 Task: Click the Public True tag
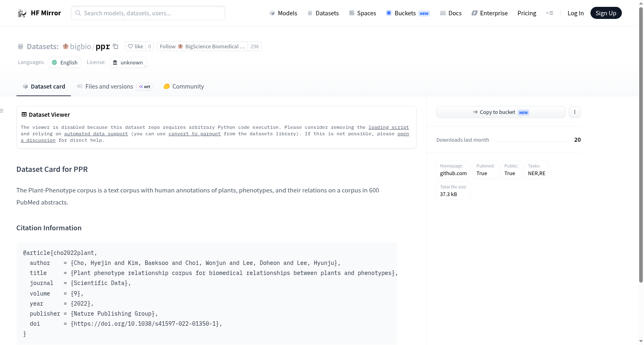[x=511, y=169]
